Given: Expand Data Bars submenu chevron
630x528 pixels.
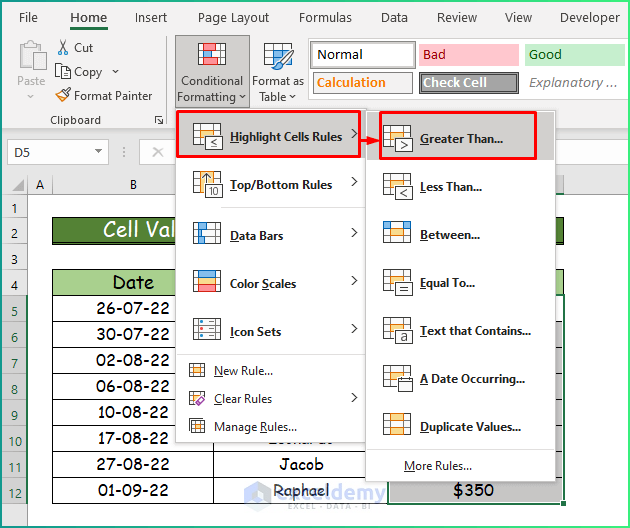Looking at the screenshot, I should click(354, 232).
